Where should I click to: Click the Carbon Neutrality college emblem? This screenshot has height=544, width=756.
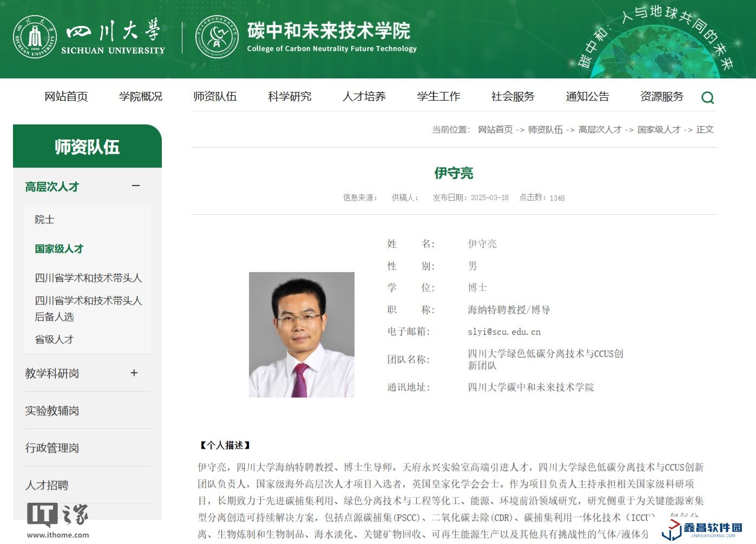pos(216,37)
